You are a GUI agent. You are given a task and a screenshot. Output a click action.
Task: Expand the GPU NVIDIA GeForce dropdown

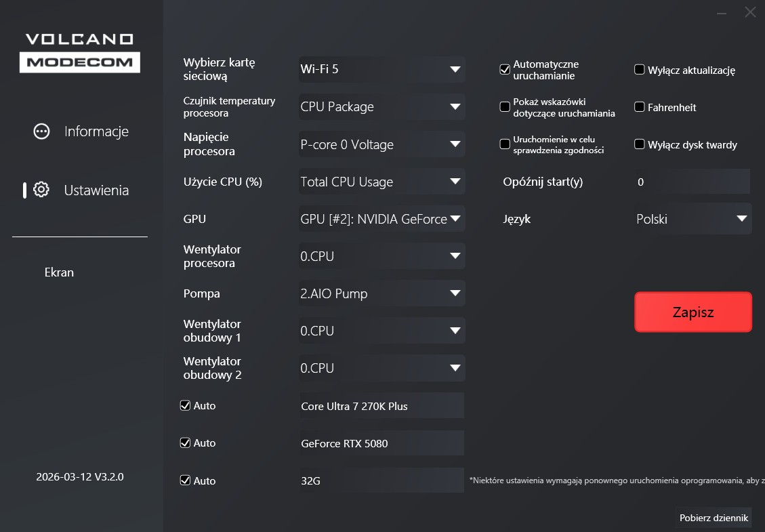coord(381,219)
